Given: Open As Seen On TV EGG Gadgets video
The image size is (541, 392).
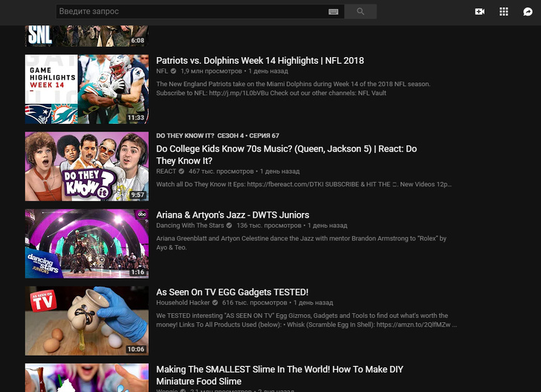Looking at the screenshot, I should (x=232, y=293).
